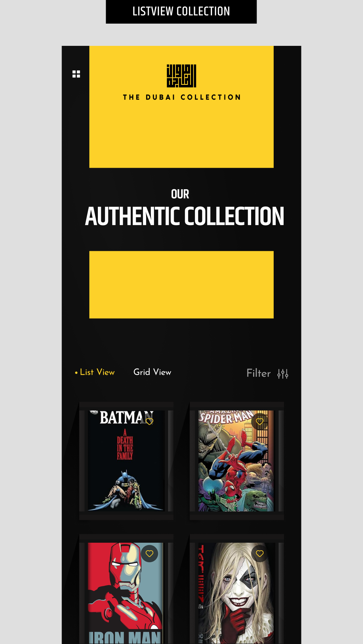The width and height of the screenshot is (363, 644).
Task: Click The Dubai Collection text
Action: (x=182, y=97)
